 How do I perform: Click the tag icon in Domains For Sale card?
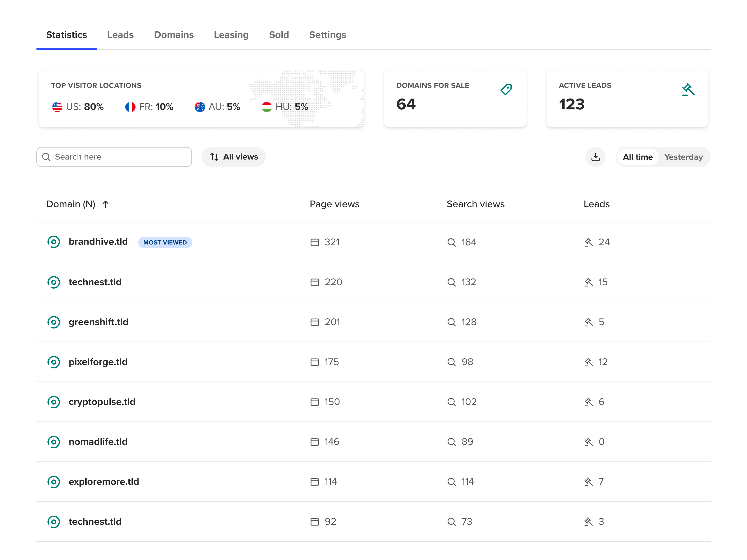pos(506,89)
